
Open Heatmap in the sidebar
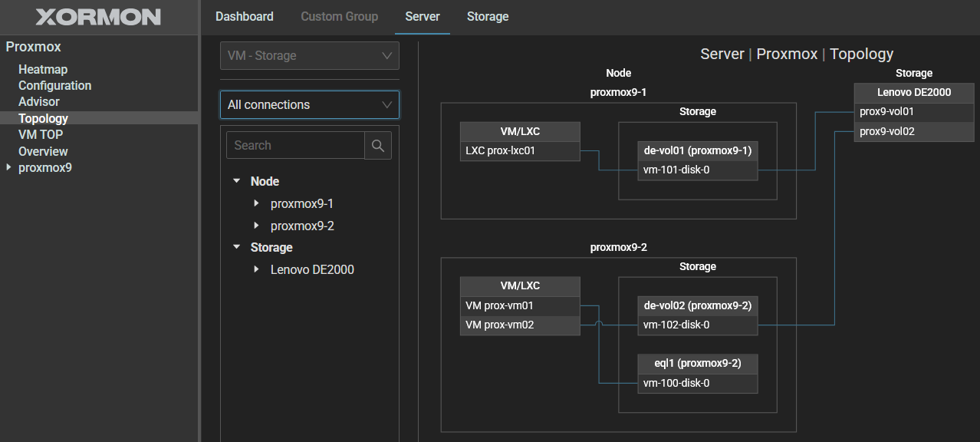(x=43, y=70)
